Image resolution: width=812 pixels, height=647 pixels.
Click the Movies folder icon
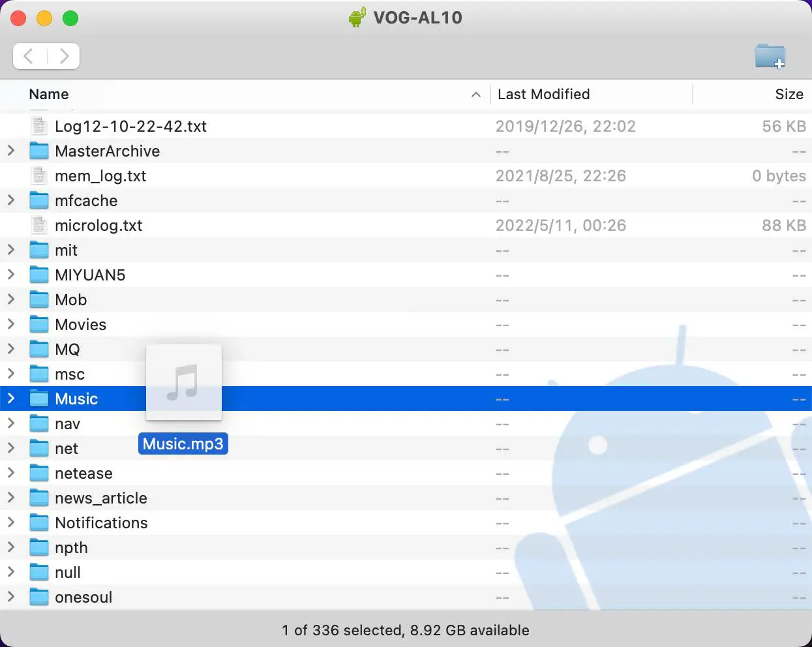[x=39, y=324]
